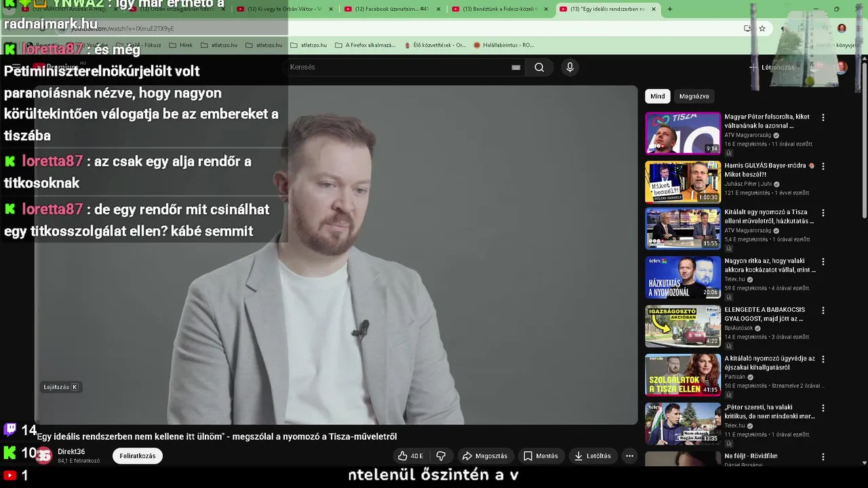The height and width of the screenshot is (488, 868).
Task: Open title 'A kitálaló nyomozó ügyvédje az'
Action: (x=770, y=363)
